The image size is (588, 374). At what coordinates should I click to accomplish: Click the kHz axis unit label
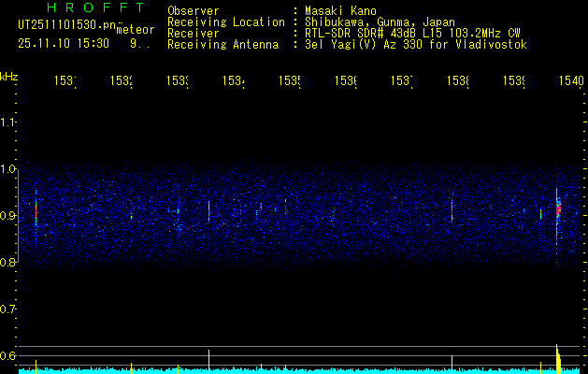[9, 77]
